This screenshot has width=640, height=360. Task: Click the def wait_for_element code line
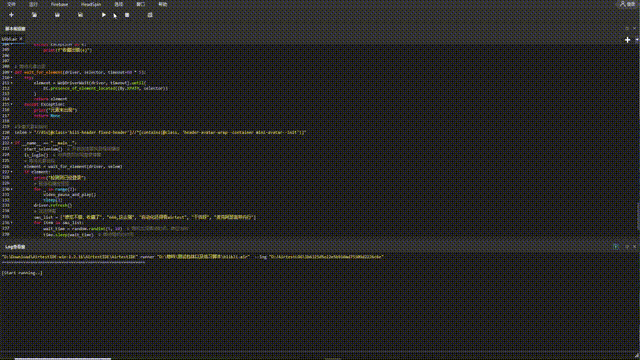click(x=80, y=72)
